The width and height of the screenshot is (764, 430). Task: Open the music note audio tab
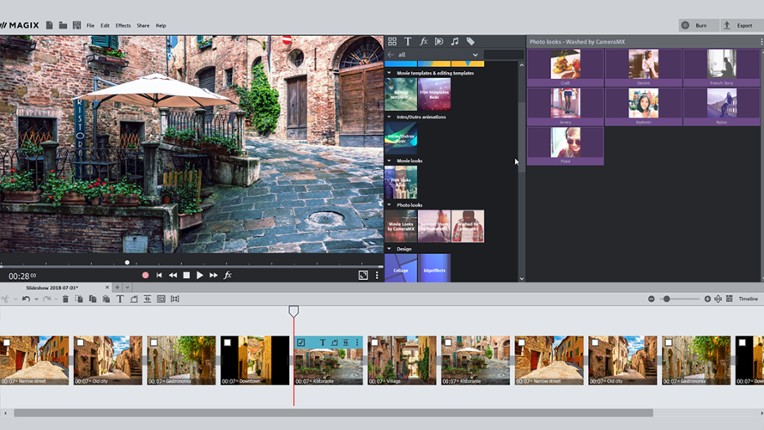[x=454, y=42]
